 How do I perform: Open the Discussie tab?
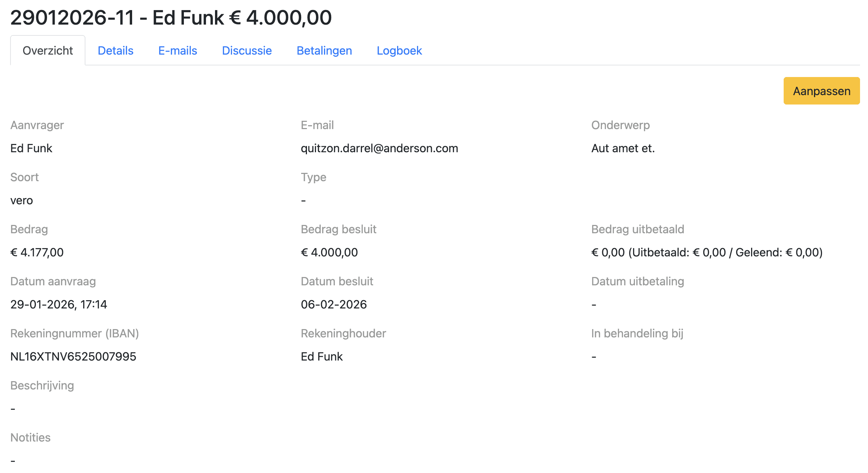(x=247, y=51)
